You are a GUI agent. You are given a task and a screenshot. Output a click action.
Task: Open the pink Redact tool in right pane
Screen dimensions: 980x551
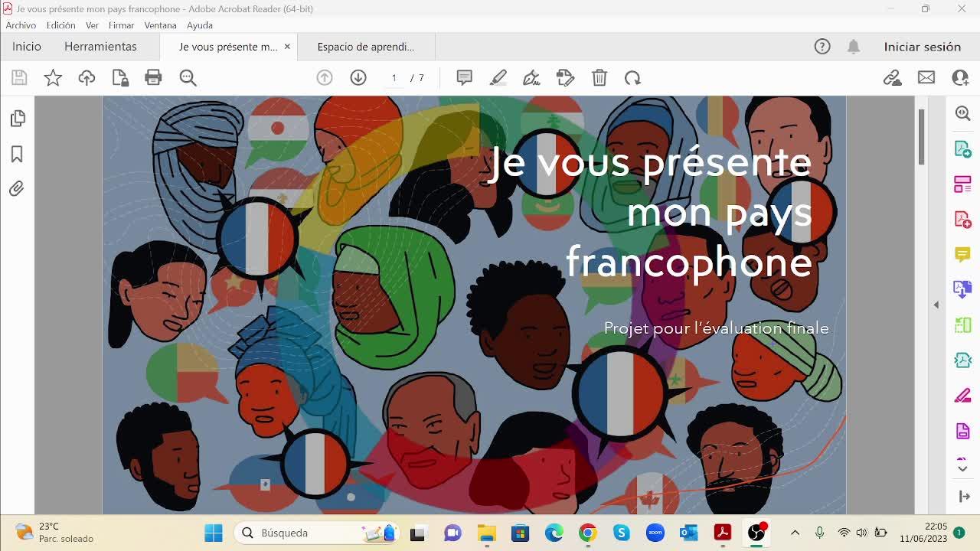coord(963,396)
